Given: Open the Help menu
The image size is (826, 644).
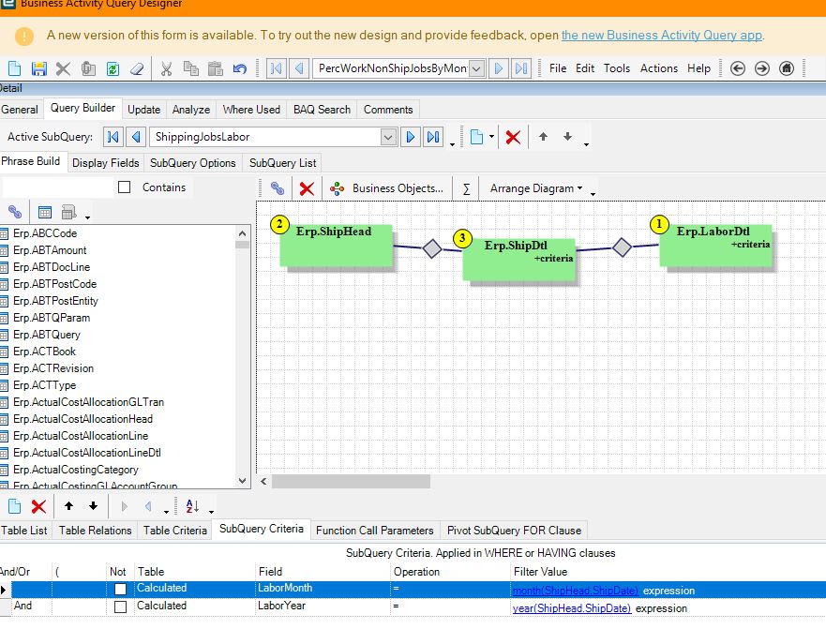Looking at the screenshot, I should [x=698, y=68].
